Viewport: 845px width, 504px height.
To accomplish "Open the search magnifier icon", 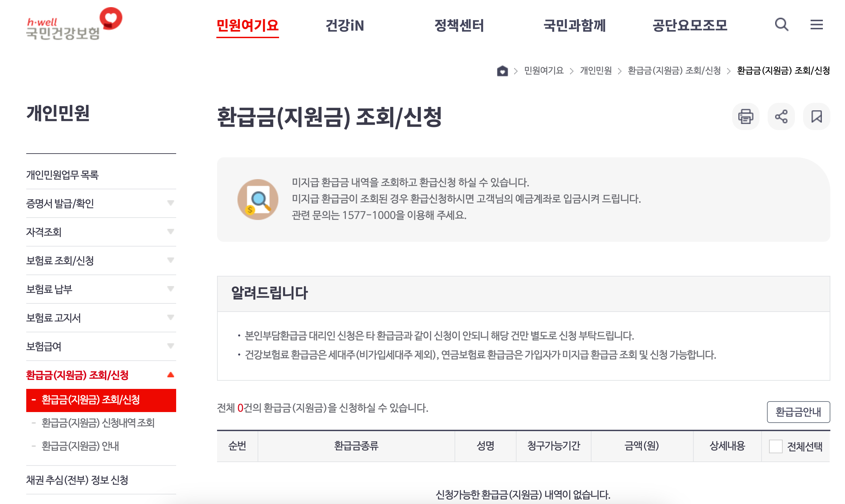I will point(781,25).
